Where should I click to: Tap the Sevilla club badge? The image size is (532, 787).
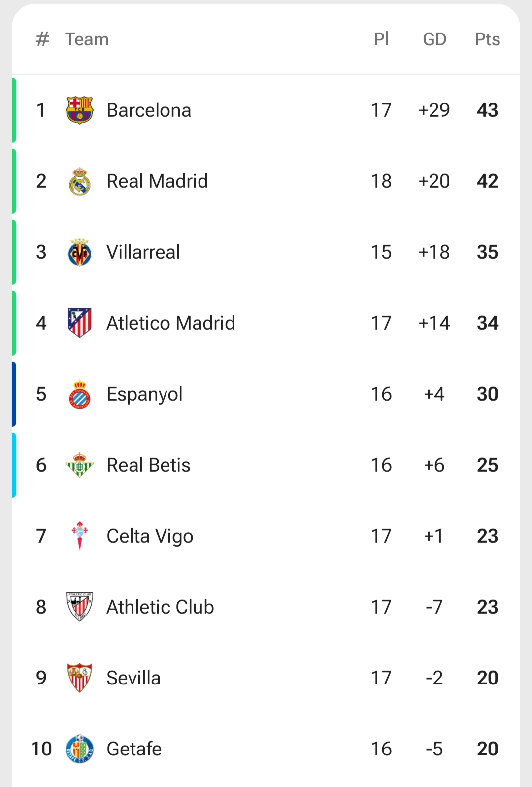pyautogui.click(x=79, y=678)
